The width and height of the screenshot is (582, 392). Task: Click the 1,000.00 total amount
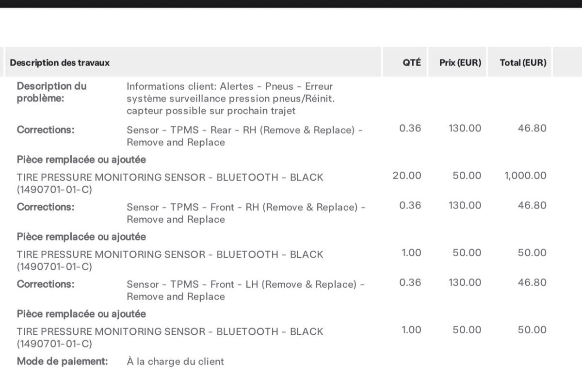click(x=525, y=176)
